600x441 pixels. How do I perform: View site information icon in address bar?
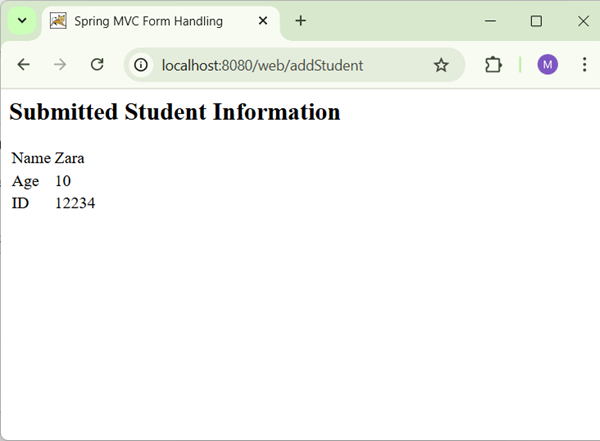click(x=141, y=65)
